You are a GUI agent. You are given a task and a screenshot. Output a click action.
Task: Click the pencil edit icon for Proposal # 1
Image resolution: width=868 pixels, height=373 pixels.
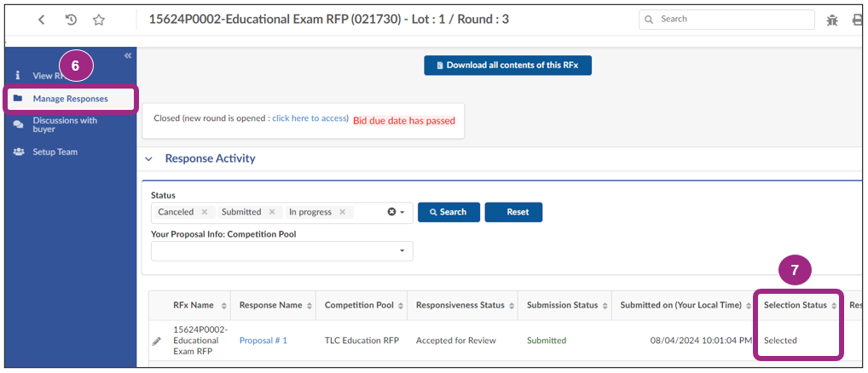coord(156,341)
